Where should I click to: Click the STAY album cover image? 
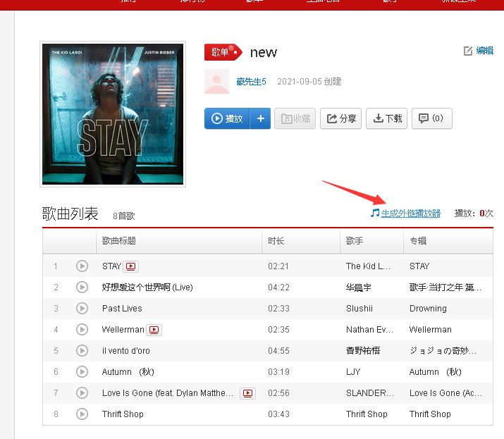coord(113,114)
